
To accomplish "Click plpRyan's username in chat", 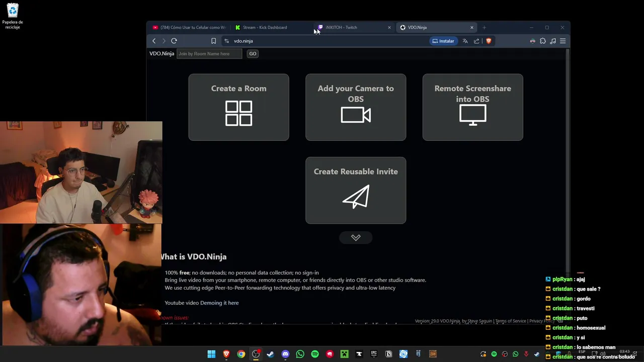I will (563, 279).
